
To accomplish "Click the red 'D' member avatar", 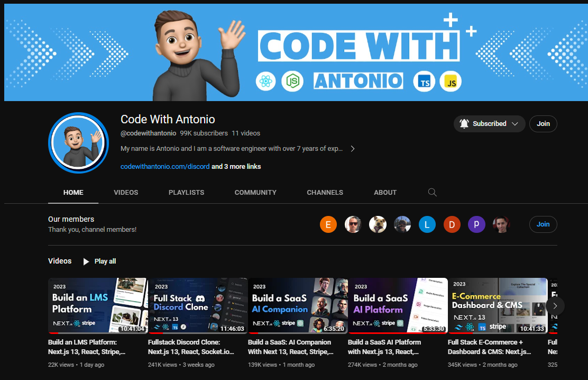I will [452, 224].
